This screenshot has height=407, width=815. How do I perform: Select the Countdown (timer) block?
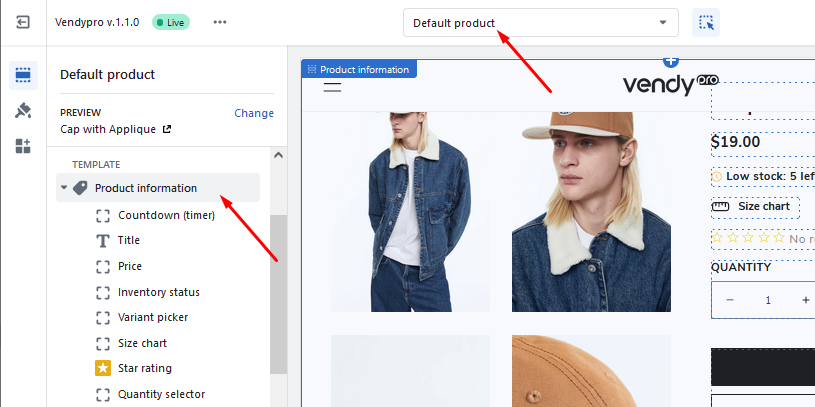166,215
